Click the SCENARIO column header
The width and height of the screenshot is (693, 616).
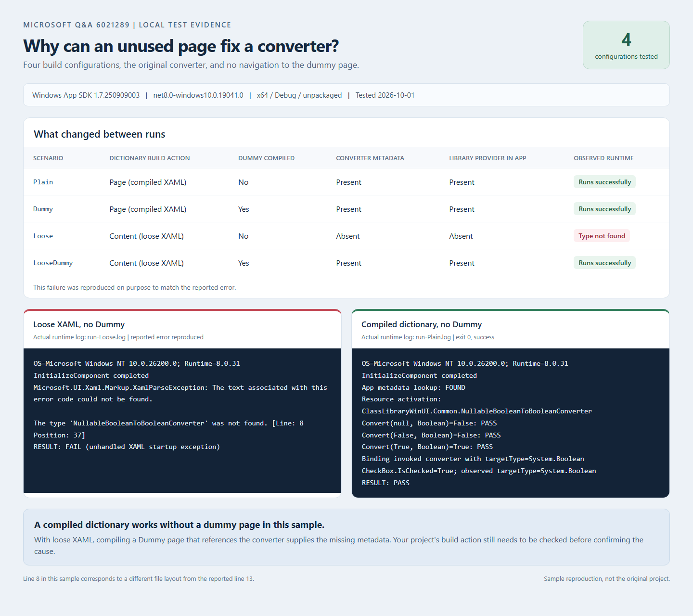(x=48, y=158)
